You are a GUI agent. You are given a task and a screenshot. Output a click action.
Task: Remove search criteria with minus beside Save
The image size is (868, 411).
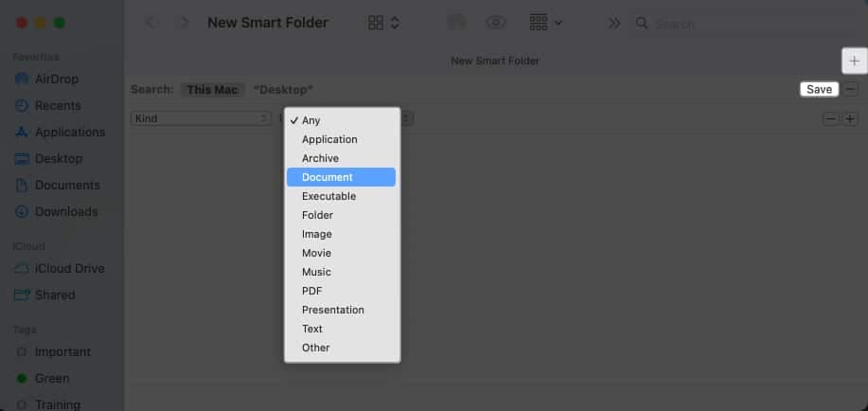[851, 89]
